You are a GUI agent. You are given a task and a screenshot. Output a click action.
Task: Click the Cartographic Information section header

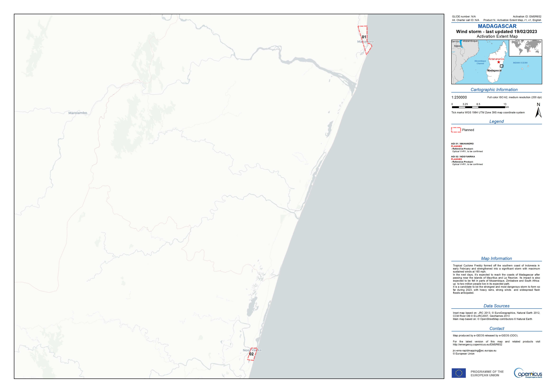tap(494, 90)
